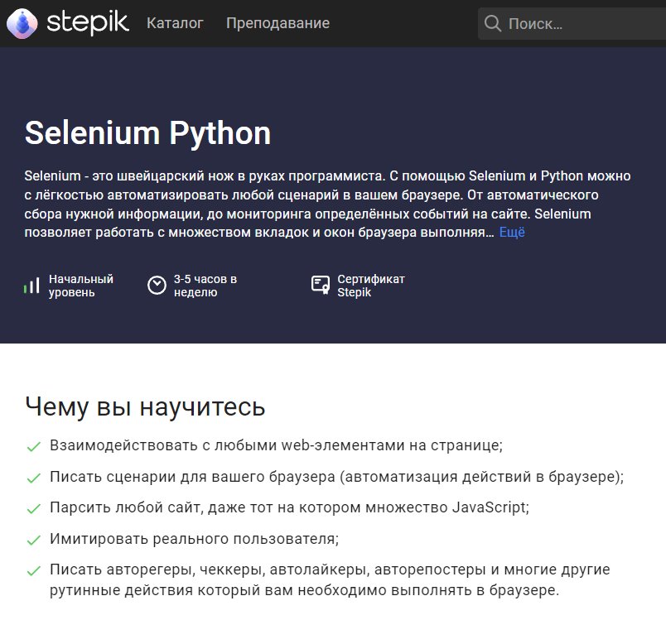Click the checkmark beside 'Имитировать реального пользователя'
The image size is (666, 644).
pos(34,541)
